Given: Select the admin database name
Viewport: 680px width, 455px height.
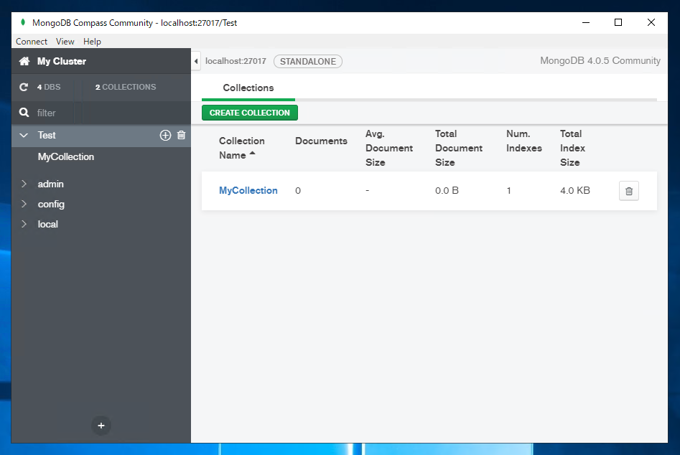Looking at the screenshot, I should (x=50, y=184).
